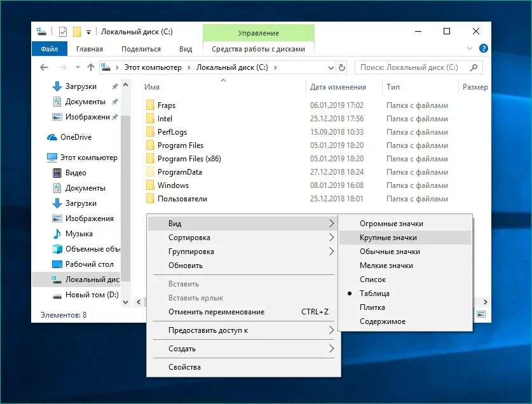The image size is (532, 404).
Task: Choose Обновить in the context menu
Action: (243, 266)
